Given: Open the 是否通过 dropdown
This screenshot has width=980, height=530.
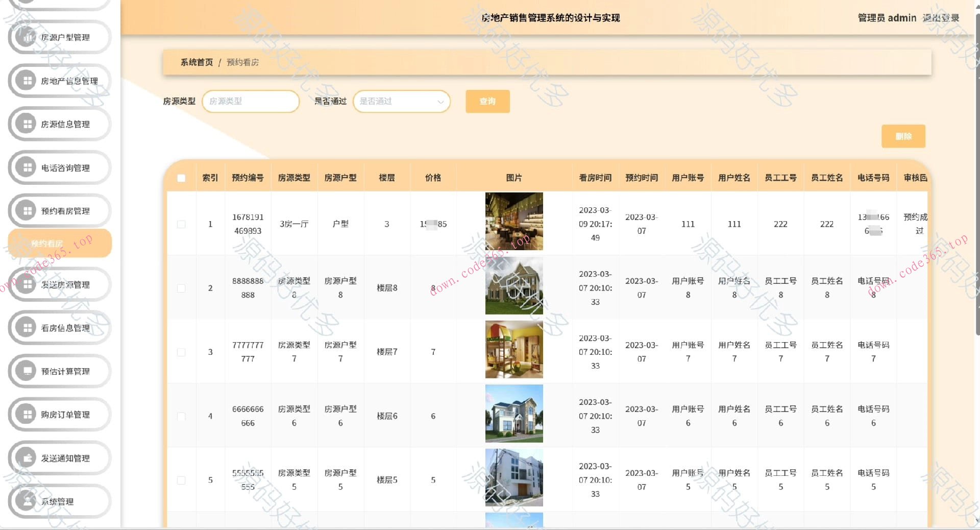Looking at the screenshot, I should 401,101.
